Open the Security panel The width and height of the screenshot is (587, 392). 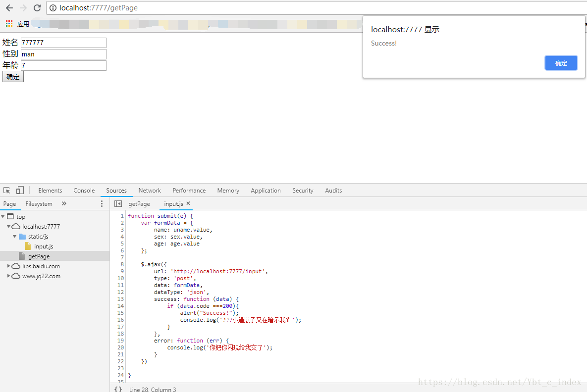pos(303,191)
